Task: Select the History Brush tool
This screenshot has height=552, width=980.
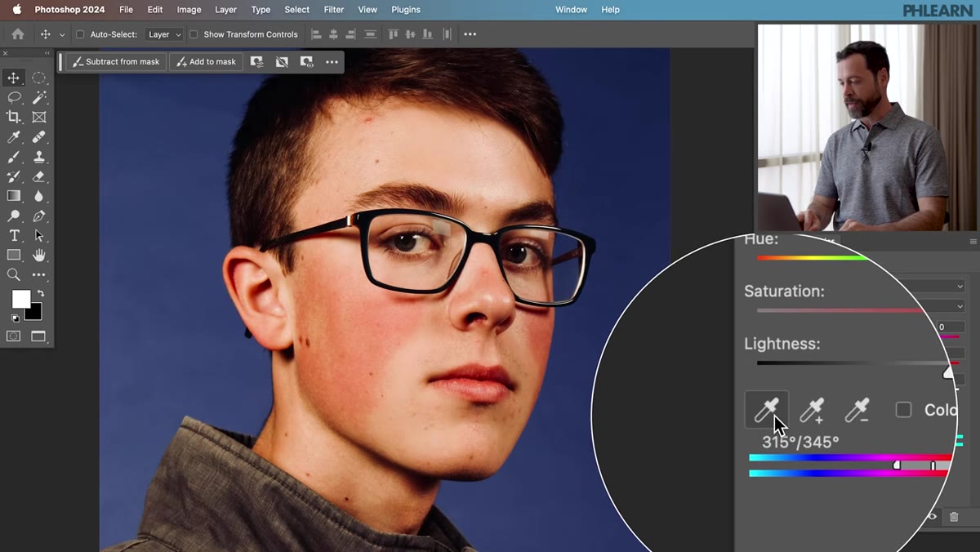Action: [14, 176]
